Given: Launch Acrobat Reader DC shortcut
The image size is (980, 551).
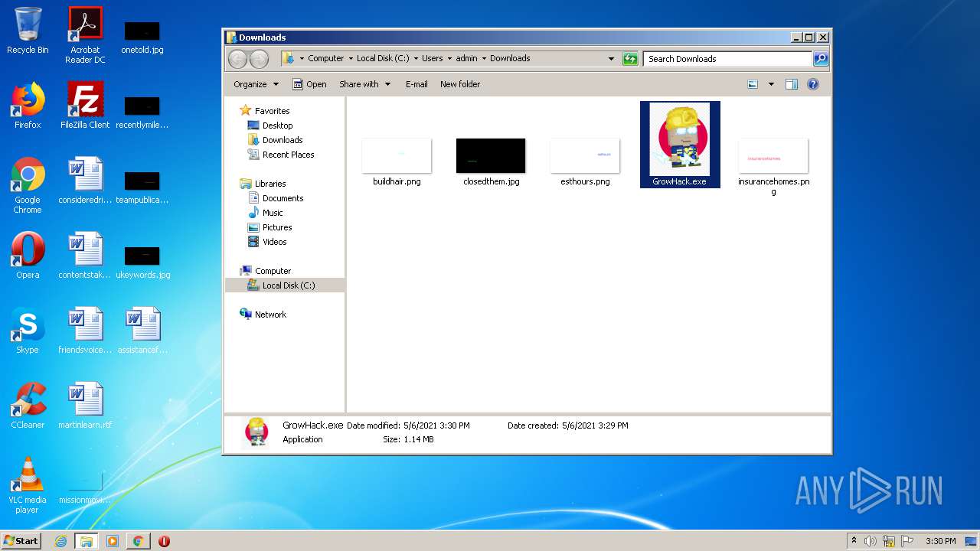Looking at the screenshot, I should click(85, 35).
